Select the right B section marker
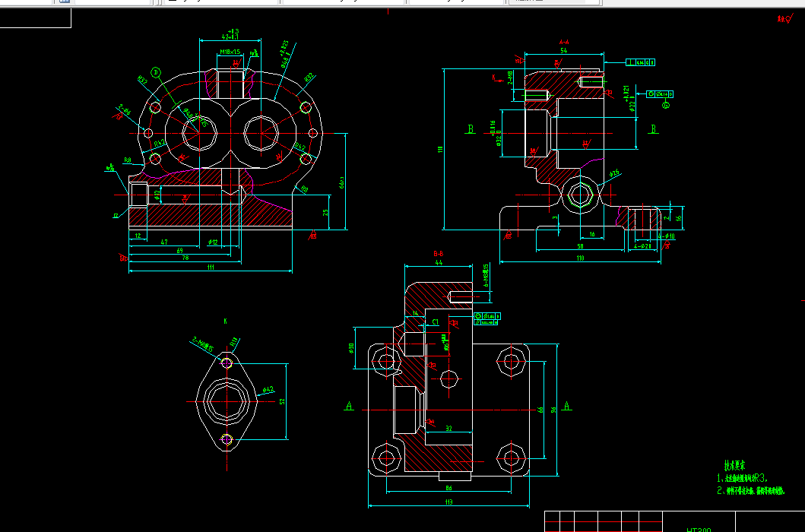 pos(654,129)
